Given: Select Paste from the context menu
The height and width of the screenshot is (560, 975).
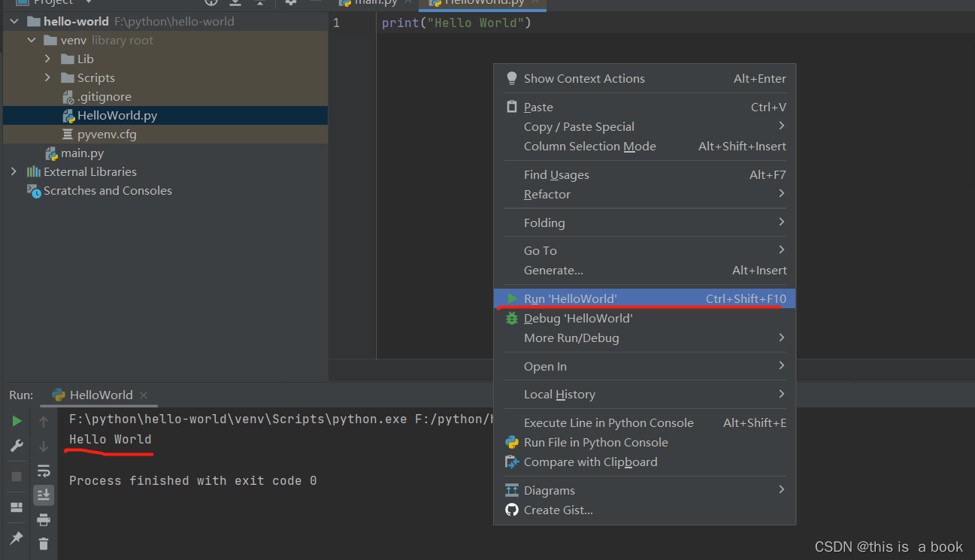Looking at the screenshot, I should 538,107.
